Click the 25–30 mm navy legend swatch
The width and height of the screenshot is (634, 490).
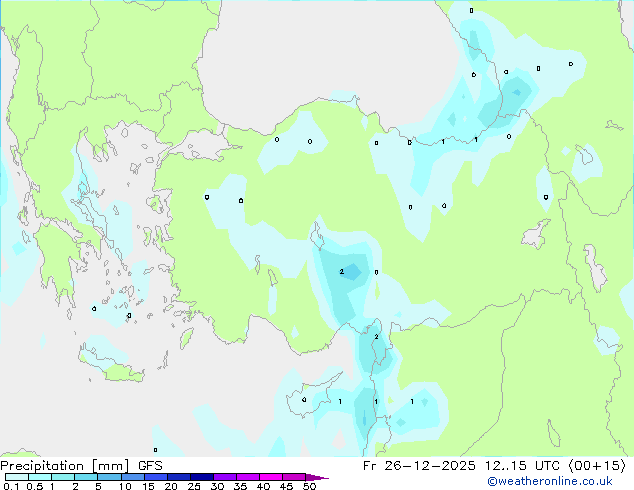pos(201,477)
